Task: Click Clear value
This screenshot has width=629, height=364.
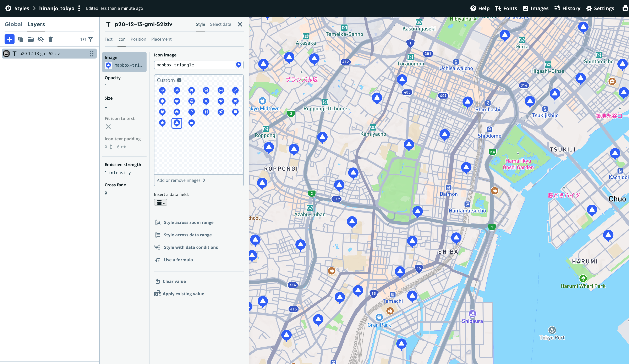Action: pyautogui.click(x=174, y=281)
